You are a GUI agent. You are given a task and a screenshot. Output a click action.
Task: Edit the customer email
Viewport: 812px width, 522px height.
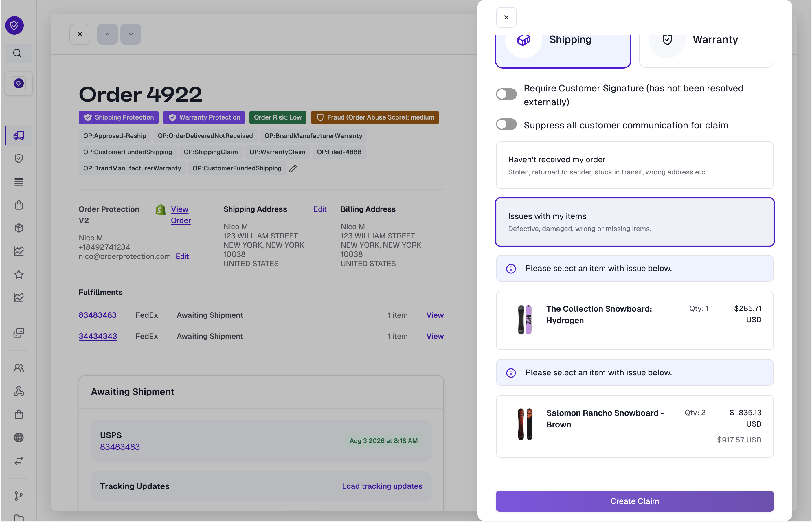pos(182,257)
